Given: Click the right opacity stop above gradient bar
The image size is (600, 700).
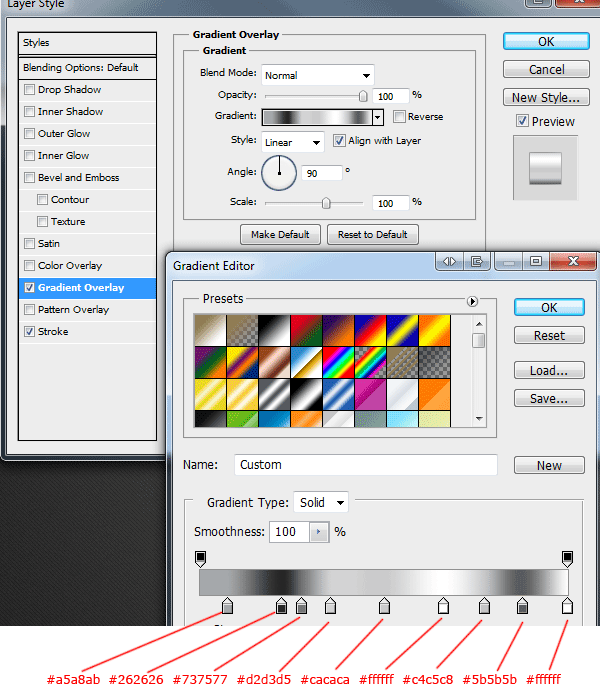Looking at the screenshot, I should click(x=567, y=559).
